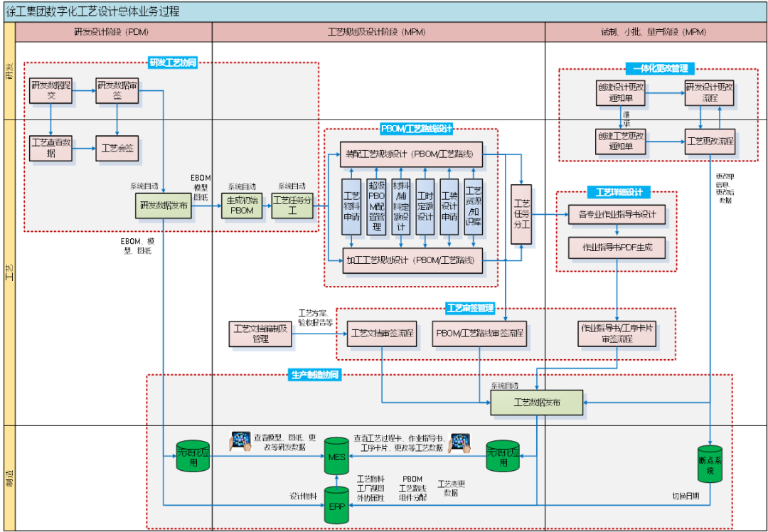Select the 生成初始PBOM box
Image resolution: width=768 pixels, height=532 pixels.
(242, 206)
